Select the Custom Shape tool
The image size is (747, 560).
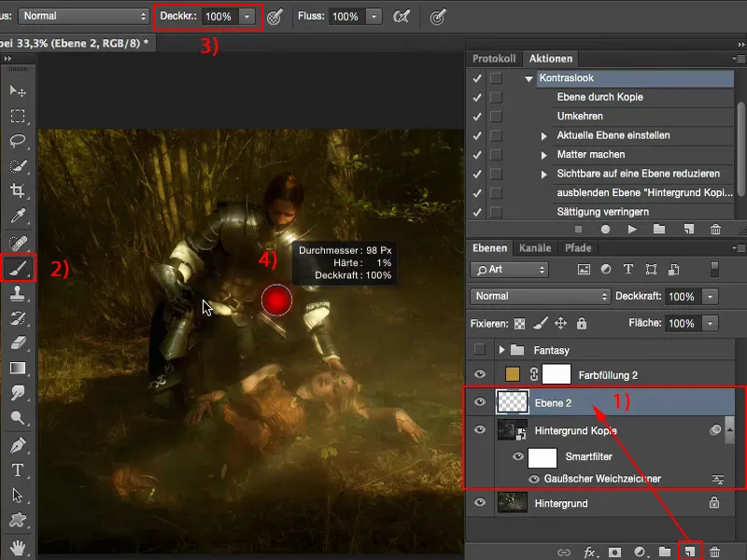pos(18,520)
